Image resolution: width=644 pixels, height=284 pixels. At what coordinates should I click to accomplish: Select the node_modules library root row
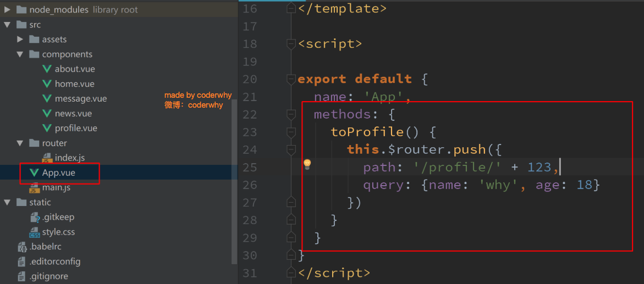(x=119, y=9)
